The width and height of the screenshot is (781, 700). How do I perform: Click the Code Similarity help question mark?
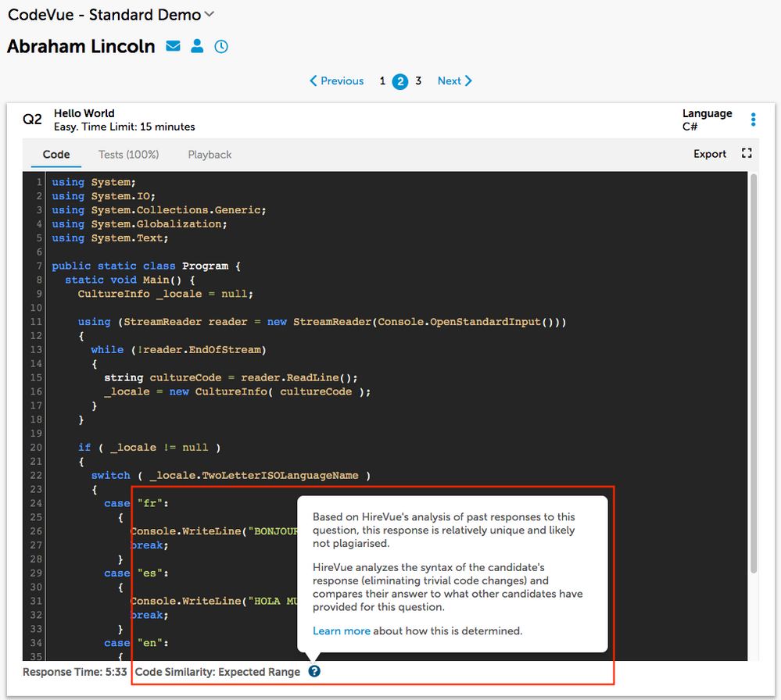[x=314, y=671]
